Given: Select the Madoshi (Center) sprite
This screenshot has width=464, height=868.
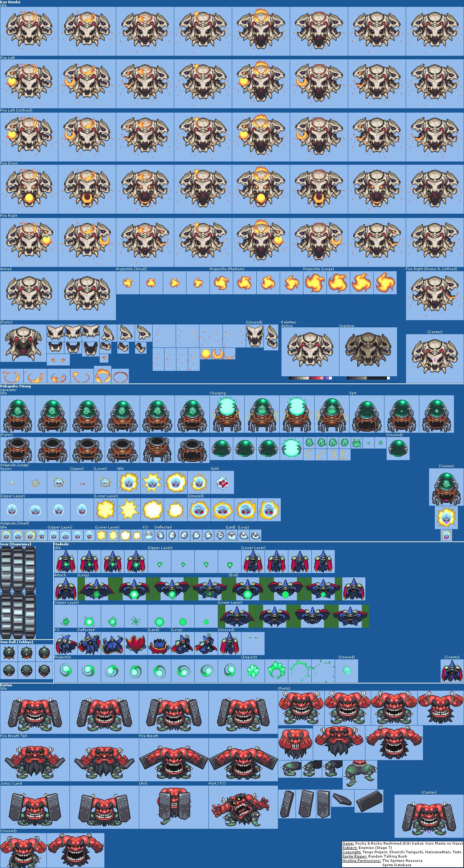Looking at the screenshot, I should point(452,671).
